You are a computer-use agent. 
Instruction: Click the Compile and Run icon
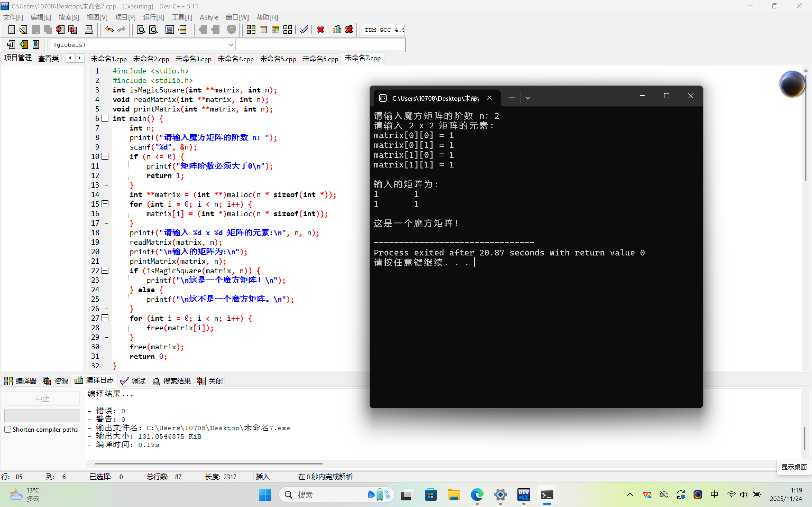[276, 30]
